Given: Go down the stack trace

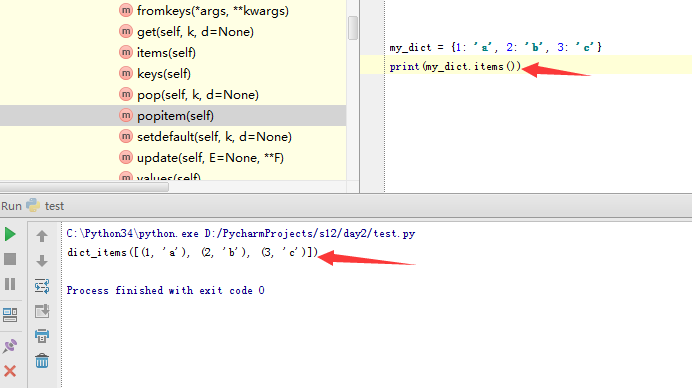Looking at the screenshot, I should point(42,261).
